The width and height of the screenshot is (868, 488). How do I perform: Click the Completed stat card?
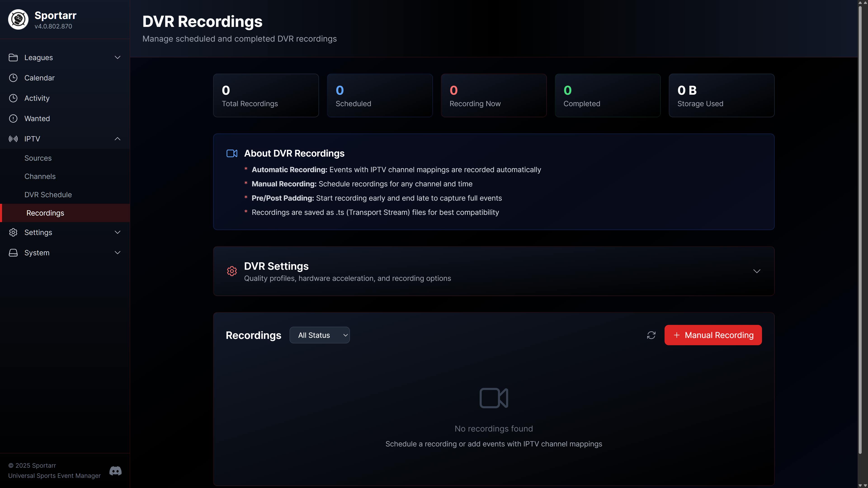pyautogui.click(x=608, y=95)
